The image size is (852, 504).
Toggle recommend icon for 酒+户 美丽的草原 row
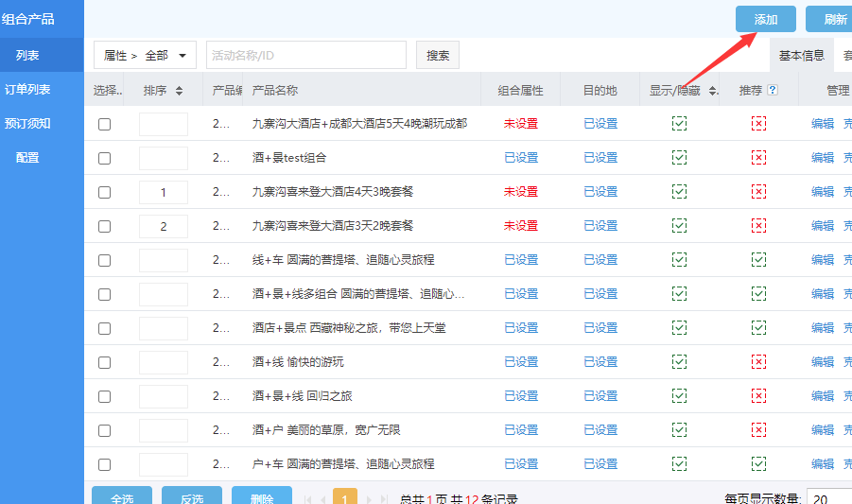coord(758,430)
